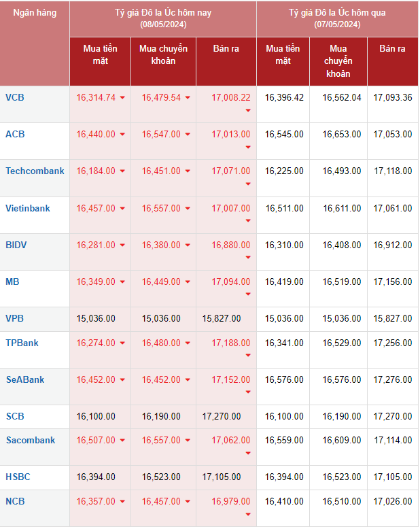Select the red arrow next to MB 16,449.00
Screen dimensions: 420x529
[188, 282]
